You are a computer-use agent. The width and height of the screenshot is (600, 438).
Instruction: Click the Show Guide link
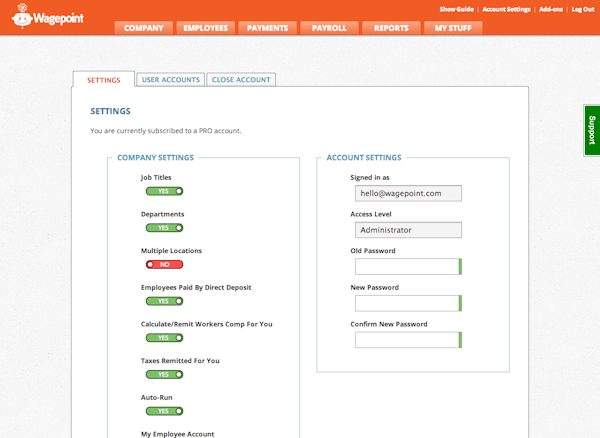click(457, 8)
